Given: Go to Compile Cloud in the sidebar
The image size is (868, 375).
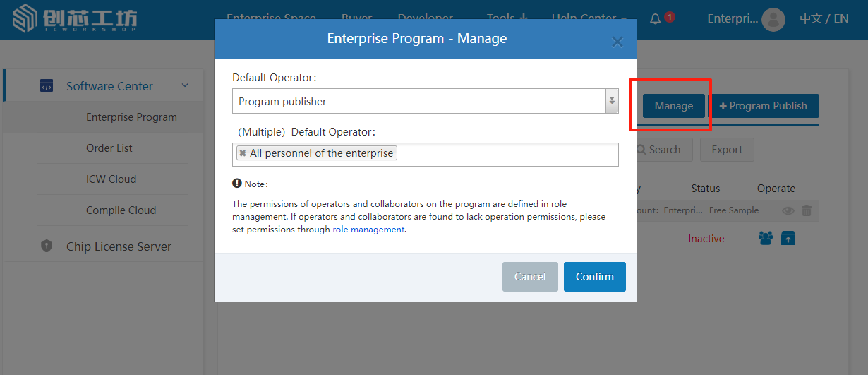Looking at the screenshot, I should click(x=121, y=210).
